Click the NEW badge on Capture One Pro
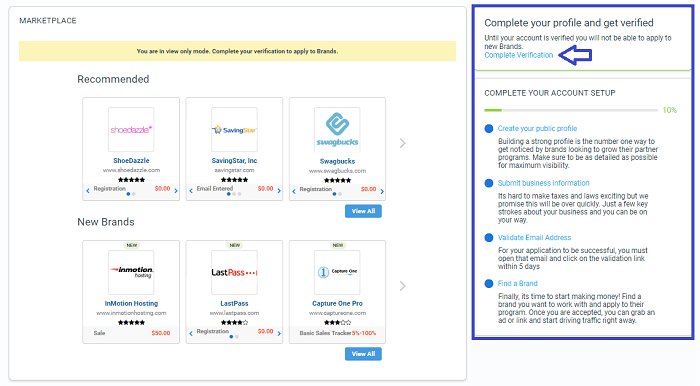The image size is (700, 386). 338,245
